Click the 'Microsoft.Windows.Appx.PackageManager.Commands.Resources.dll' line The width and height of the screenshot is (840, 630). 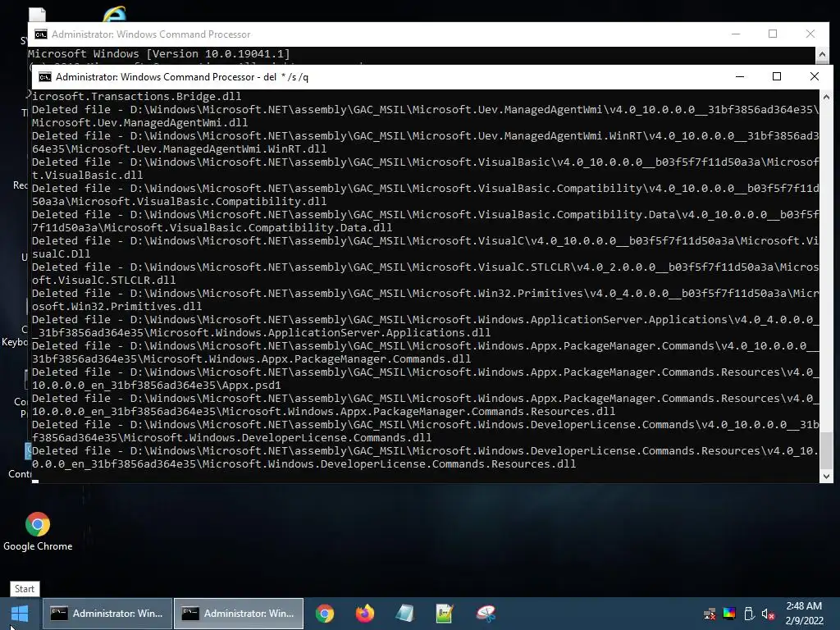[323, 412]
